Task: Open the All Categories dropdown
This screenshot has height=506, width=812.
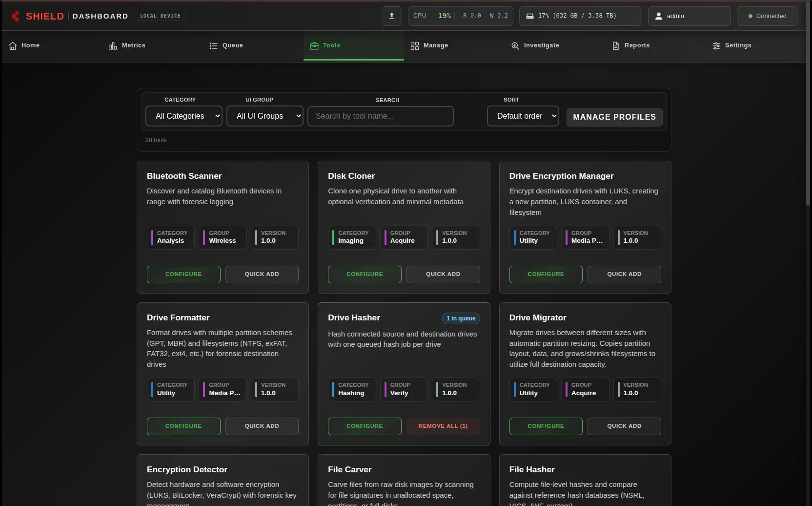Action: click(184, 116)
